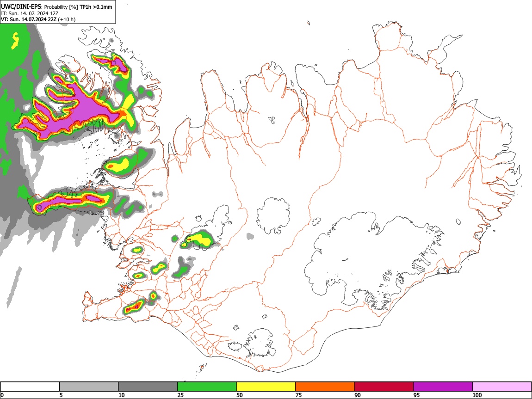Viewport: 532px width, 399px height.
Task: Click the '90' legend tick label
Action: (x=358, y=395)
